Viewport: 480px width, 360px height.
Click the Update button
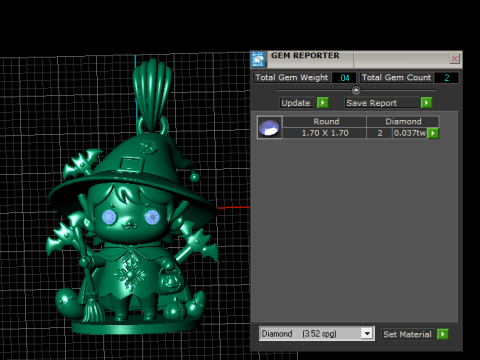pos(297,103)
